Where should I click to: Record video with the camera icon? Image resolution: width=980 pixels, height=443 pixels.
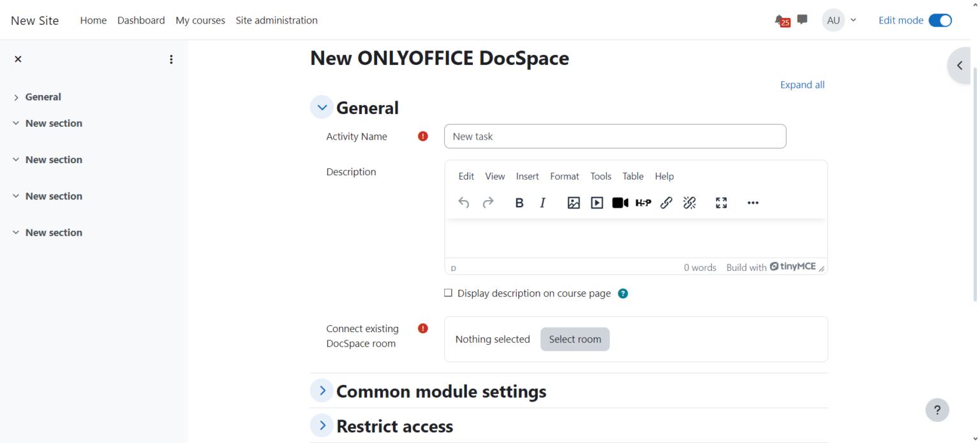coord(620,203)
